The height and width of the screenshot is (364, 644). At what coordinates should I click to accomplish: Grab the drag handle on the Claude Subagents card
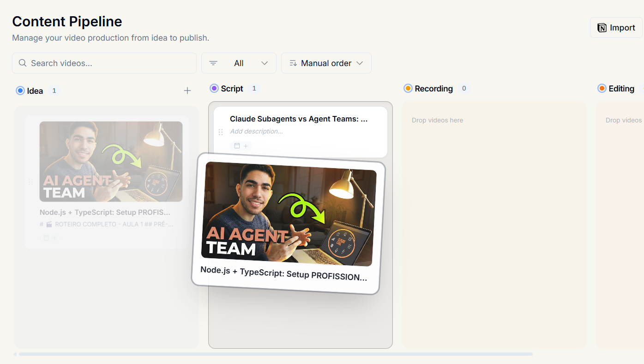(221, 132)
